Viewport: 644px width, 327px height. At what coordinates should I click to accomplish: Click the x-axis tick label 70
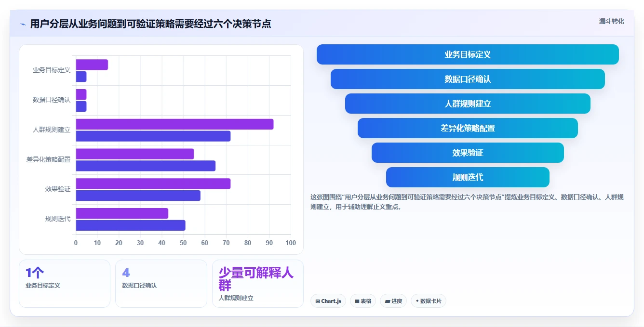pos(226,243)
